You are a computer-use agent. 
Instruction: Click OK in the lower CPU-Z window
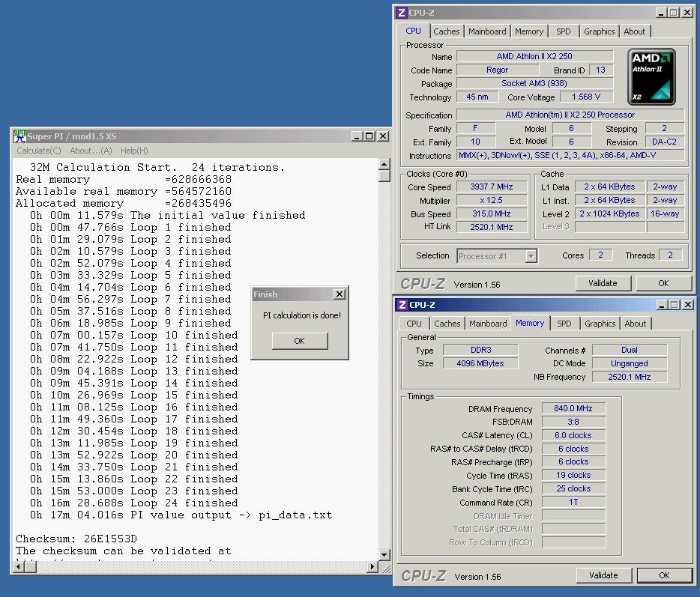click(664, 575)
